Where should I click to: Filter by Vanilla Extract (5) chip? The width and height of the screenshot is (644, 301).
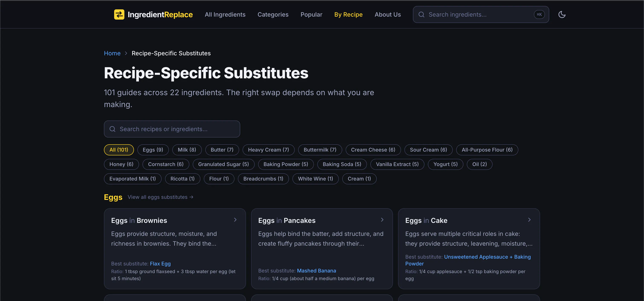397,164
